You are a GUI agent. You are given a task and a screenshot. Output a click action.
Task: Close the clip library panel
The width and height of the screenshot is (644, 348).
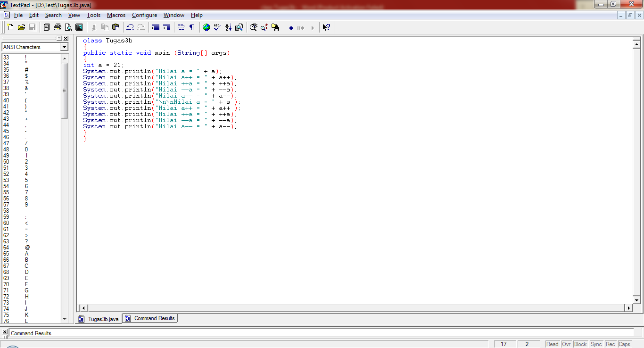click(66, 38)
